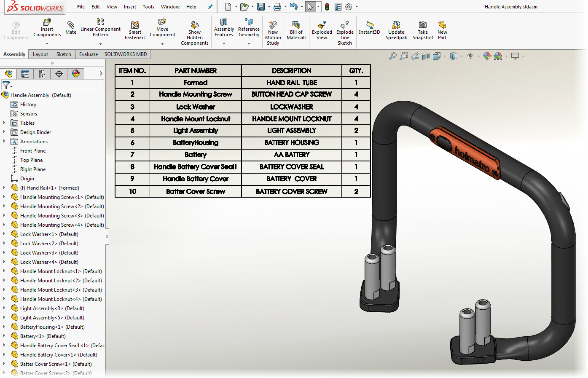Click the Print icon
The height and width of the screenshot is (378, 588).
[277, 7]
